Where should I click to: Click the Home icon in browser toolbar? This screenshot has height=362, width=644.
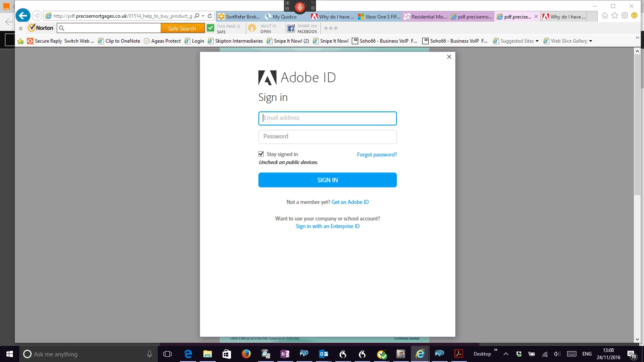click(x=605, y=15)
